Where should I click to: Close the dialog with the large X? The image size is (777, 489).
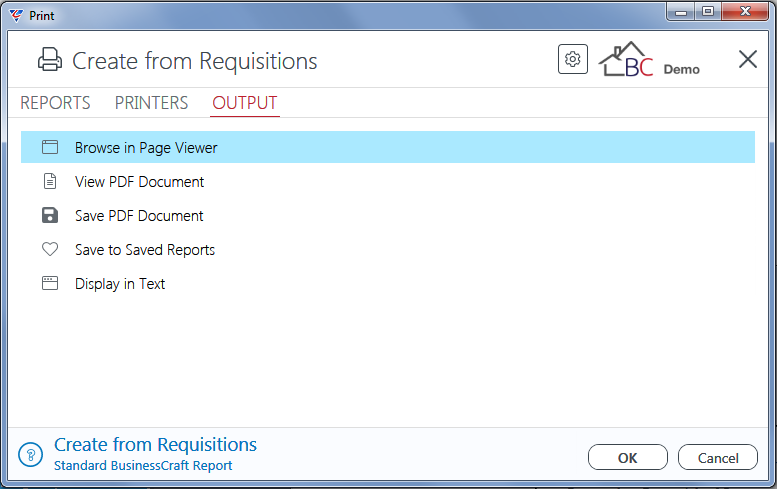click(x=748, y=59)
